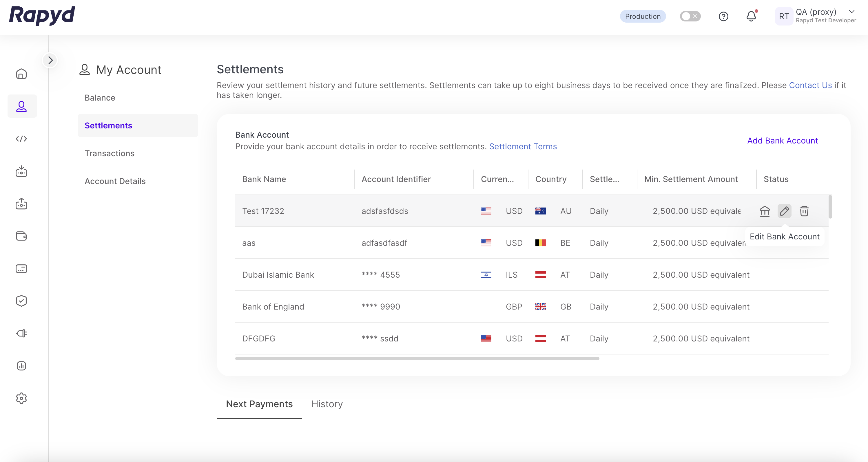Click the Account Identifier column header
The height and width of the screenshot is (462, 868).
(x=396, y=179)
